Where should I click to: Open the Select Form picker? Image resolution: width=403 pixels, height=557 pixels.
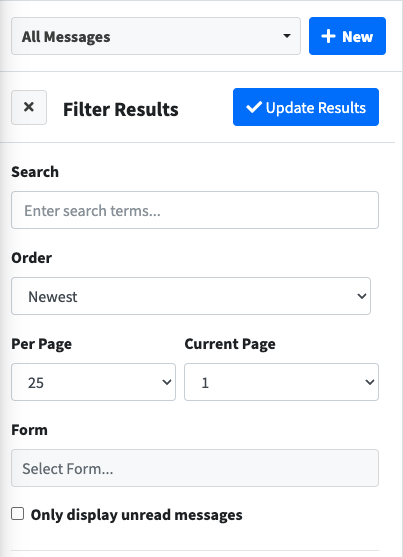tap(195, 468)
